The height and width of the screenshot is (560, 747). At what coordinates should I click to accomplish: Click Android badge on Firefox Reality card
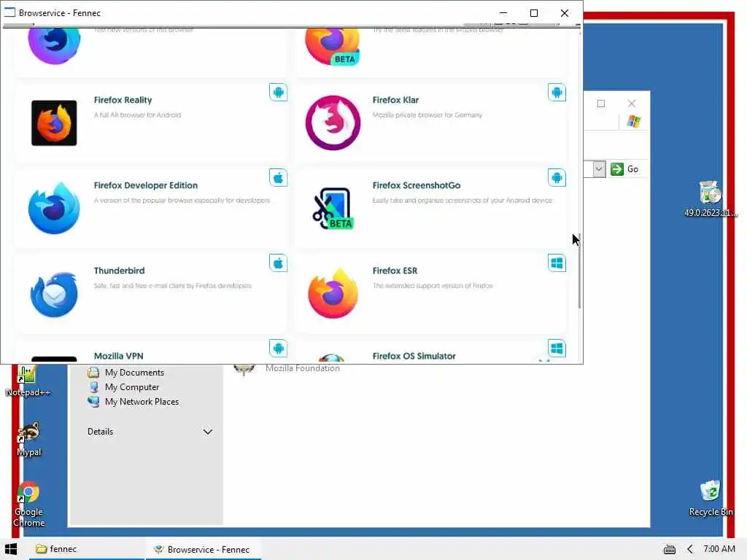tap(278, 92)
